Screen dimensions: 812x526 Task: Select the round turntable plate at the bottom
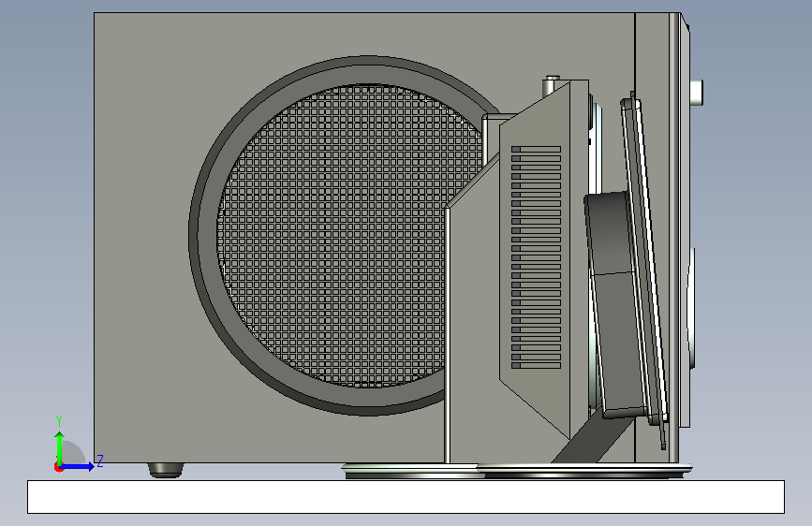point(516,471)
